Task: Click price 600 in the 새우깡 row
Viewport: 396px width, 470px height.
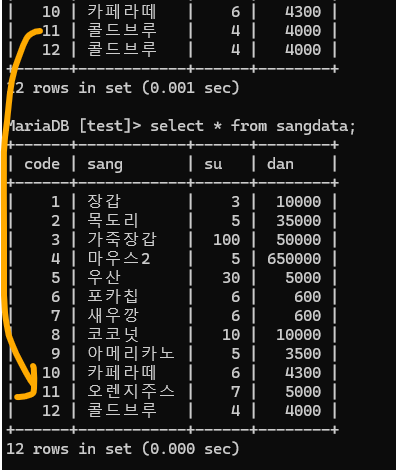Action: pyautogui.click(x=308, y=316)
